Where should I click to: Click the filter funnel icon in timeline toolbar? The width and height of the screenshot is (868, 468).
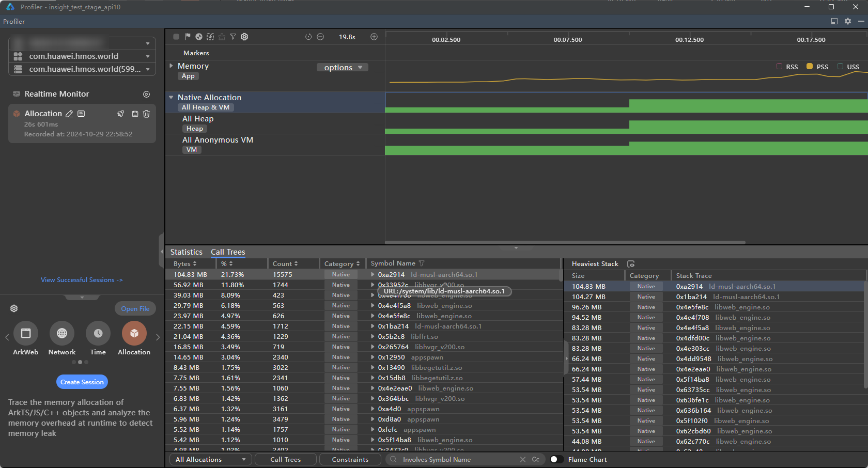[233, 37]
